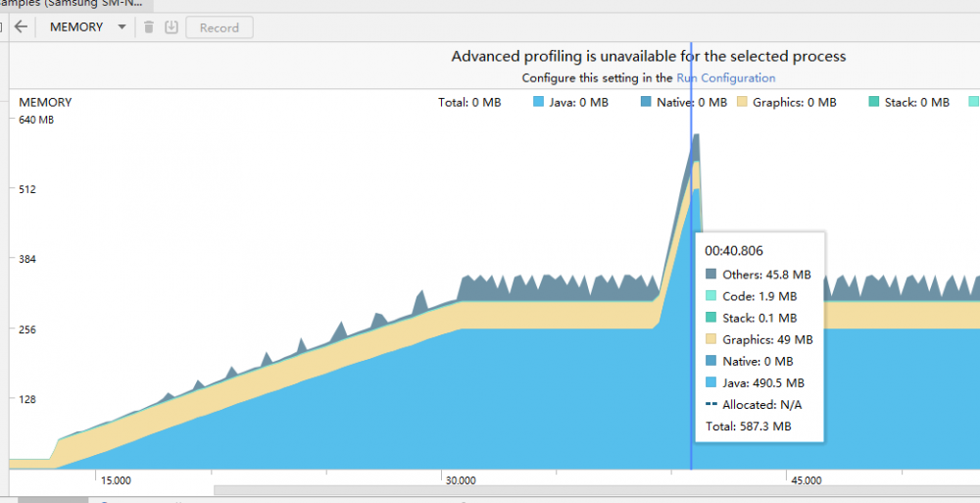This screenshot has height=503, width=980.
Task: Click the 30.000 mark on timeline
Action: [x=461, y=480]
